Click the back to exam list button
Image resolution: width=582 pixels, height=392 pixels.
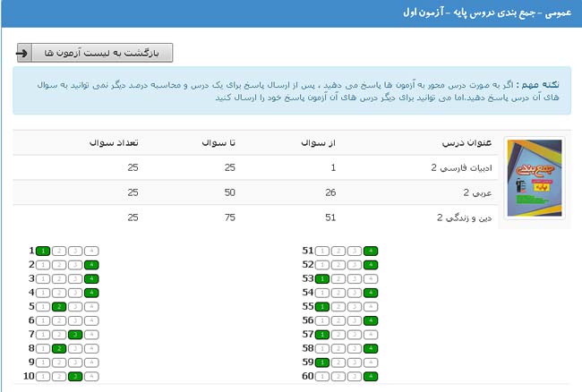click(x=94, y=53)
